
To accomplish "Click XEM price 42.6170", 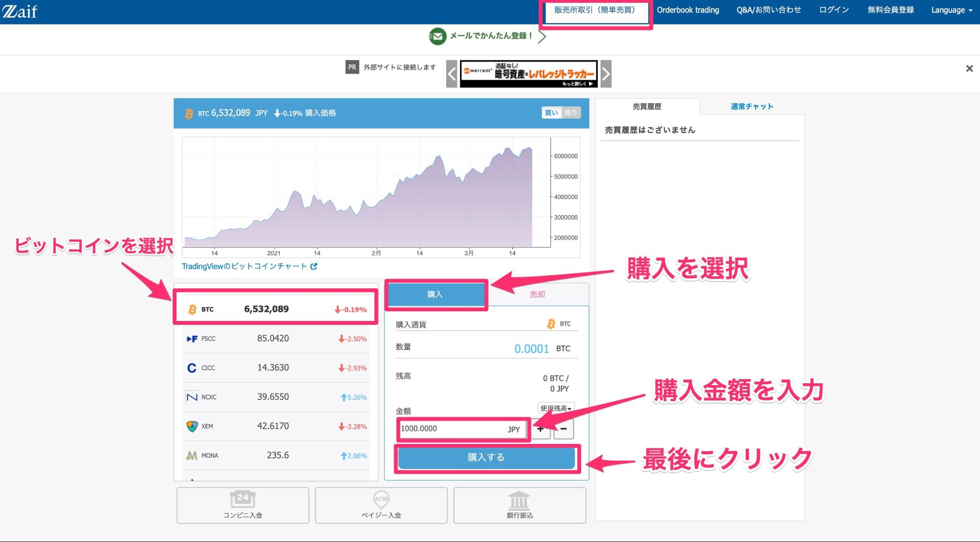I will click(x=273, y=426).
